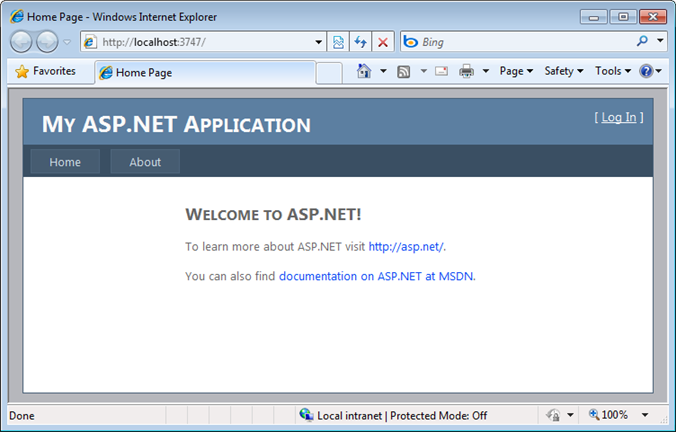This screenshot has height=432, width=676.
Task: Open the http://asp.net/ hyperlink
Action: 406,247
